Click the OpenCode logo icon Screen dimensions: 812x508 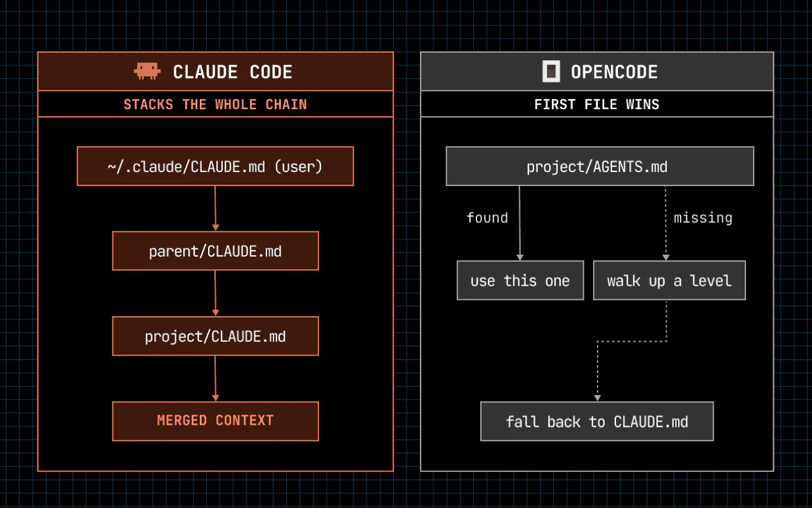coord(551,71)
